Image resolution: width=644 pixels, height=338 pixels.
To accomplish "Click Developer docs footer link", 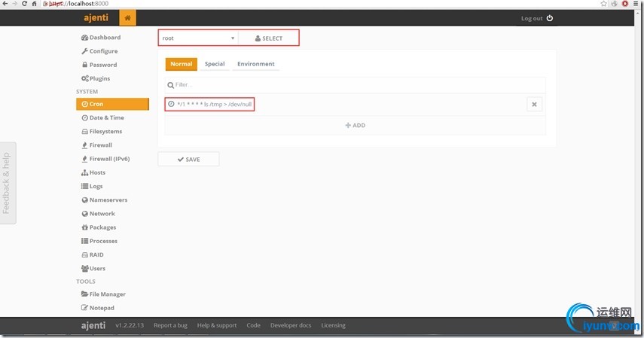I will 291,325.
